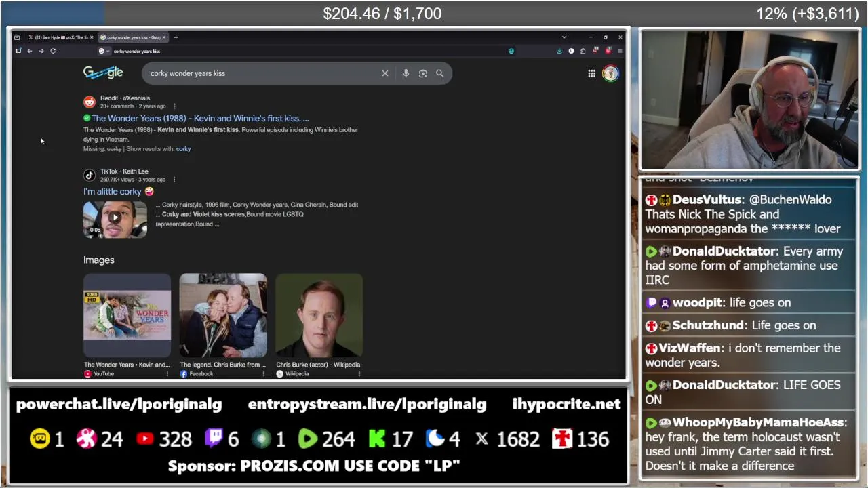Screen dimensions: 868x488
Task: Play the TikTok video thumbnail
Action: (115, 220)
